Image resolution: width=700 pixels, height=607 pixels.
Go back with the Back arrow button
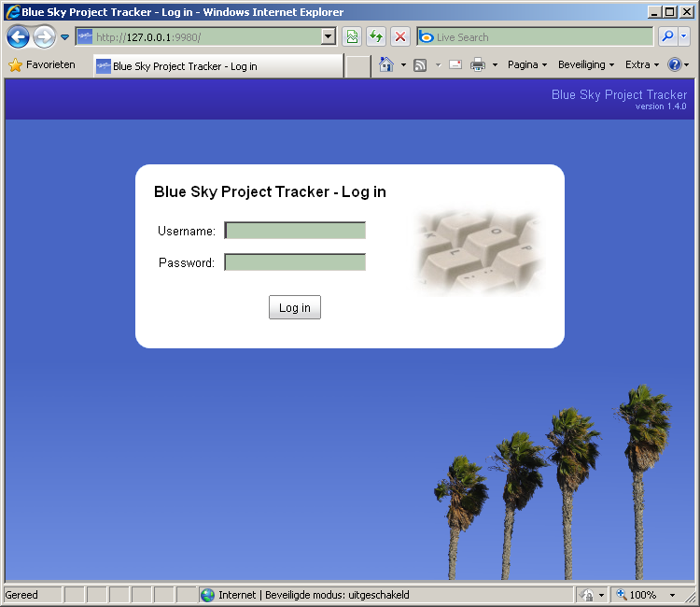click(x=18, y=37)
